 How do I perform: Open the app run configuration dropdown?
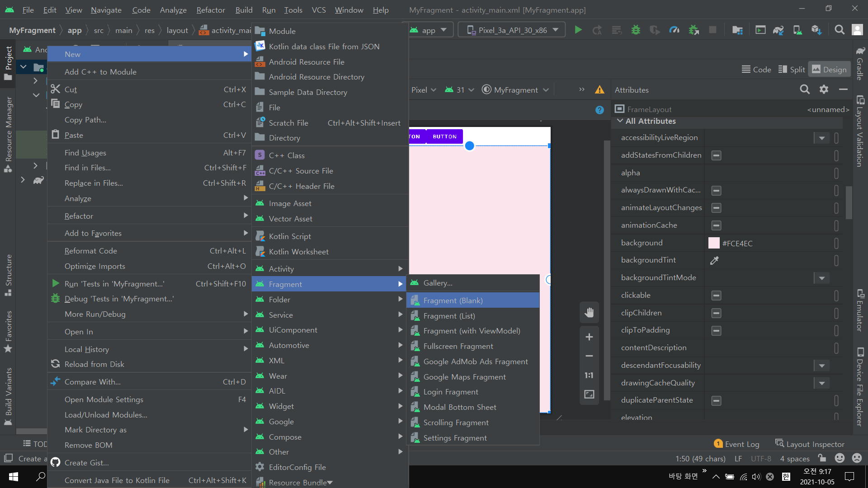429,30
